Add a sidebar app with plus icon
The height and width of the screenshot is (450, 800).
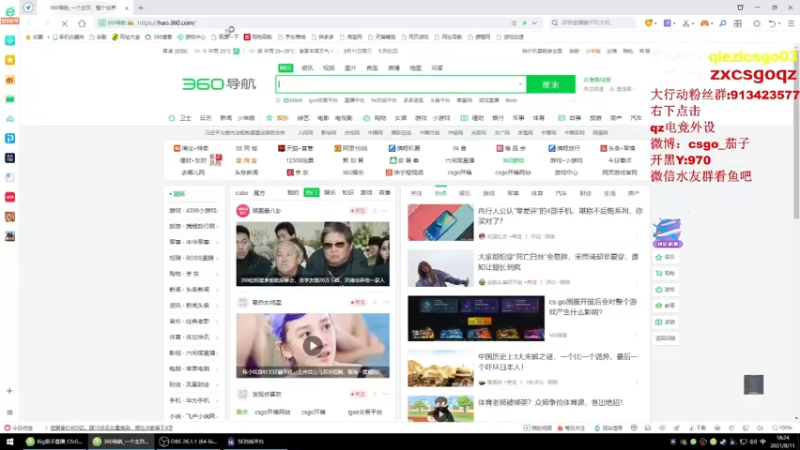pyautogui.click(x=10, y=391)
